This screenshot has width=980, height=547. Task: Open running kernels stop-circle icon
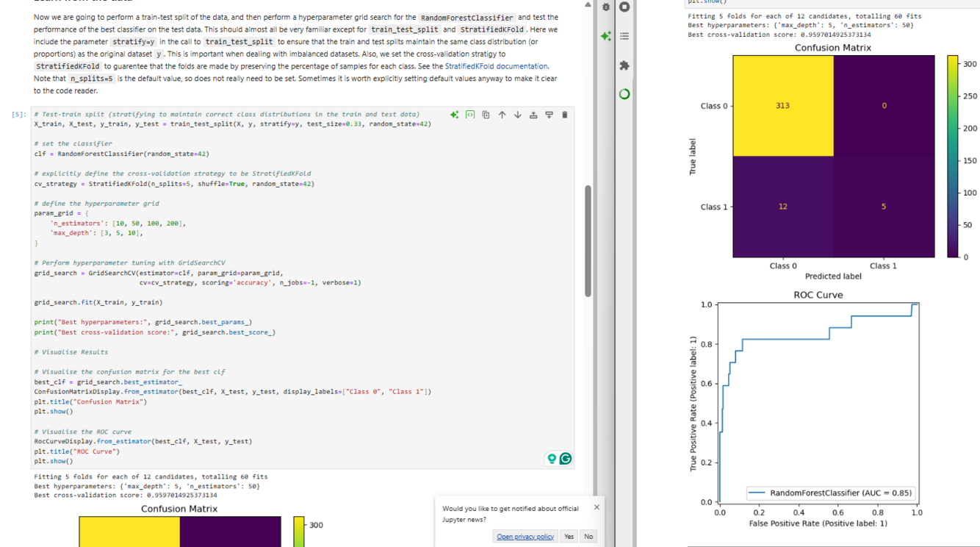pyautogui.click(x=624, y=7)
